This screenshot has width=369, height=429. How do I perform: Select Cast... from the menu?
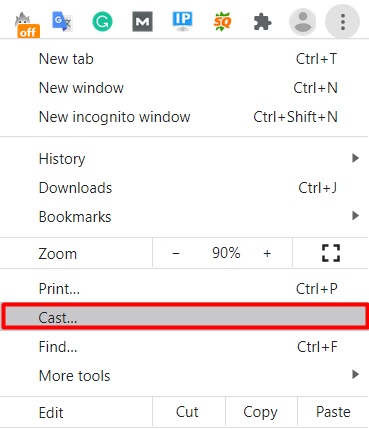pyautogui.click(x=184, y=317)
